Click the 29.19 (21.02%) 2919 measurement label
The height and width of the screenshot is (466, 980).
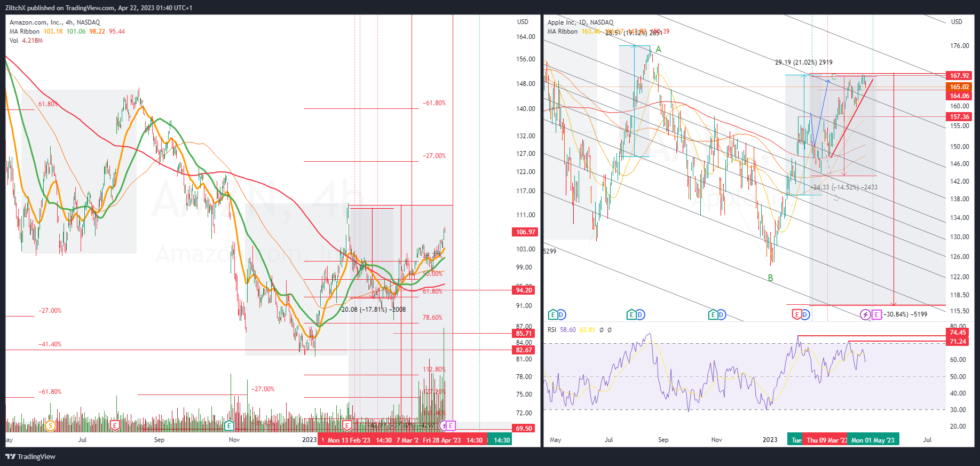click(x=803, y=62)
